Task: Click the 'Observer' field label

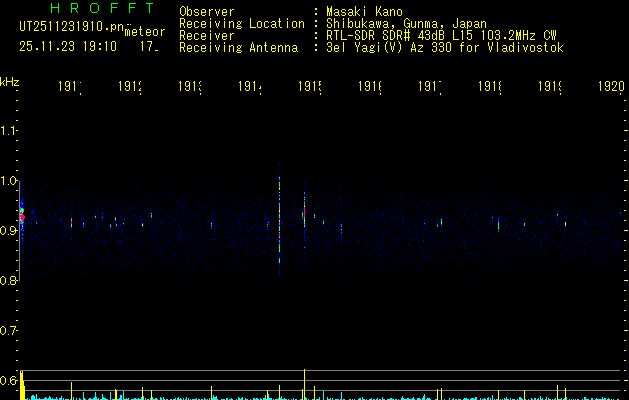Action: [207, 11]
